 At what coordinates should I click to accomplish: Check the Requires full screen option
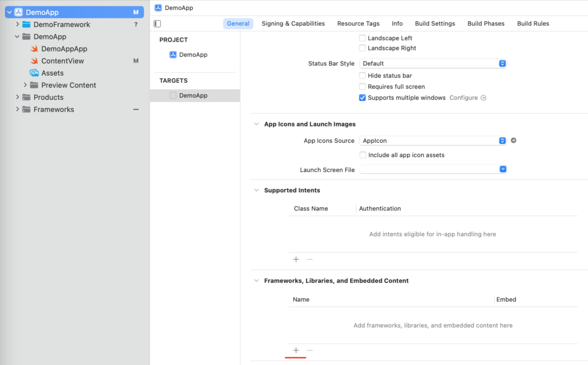(x=362, y=87)
